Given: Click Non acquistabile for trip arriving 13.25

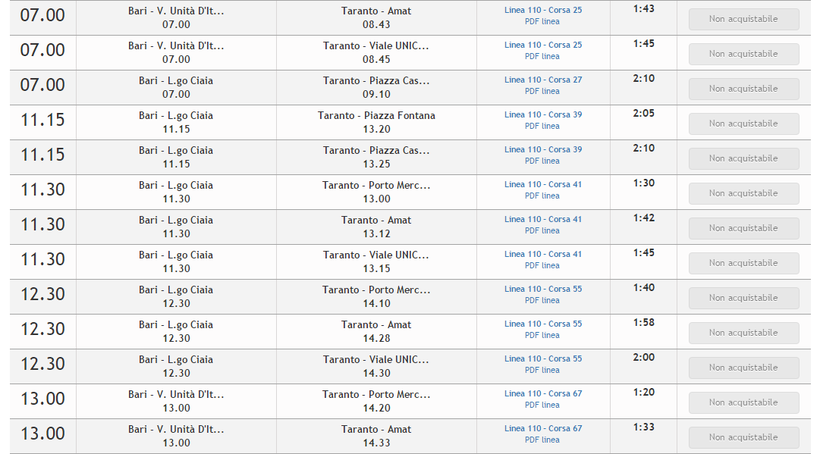Looking at the screenshot, I should 744,158.
